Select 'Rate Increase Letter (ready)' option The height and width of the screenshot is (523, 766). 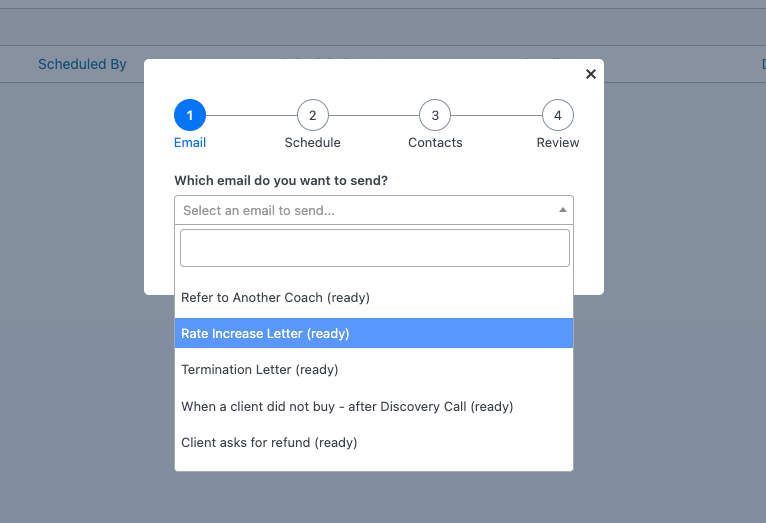(265, 333)
